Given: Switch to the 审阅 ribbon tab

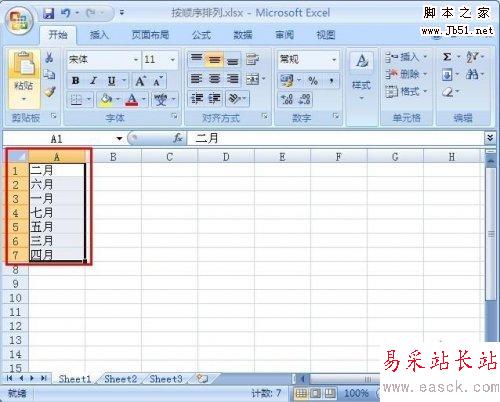Looking at the screenshot, I should click(x=284, y=35).
